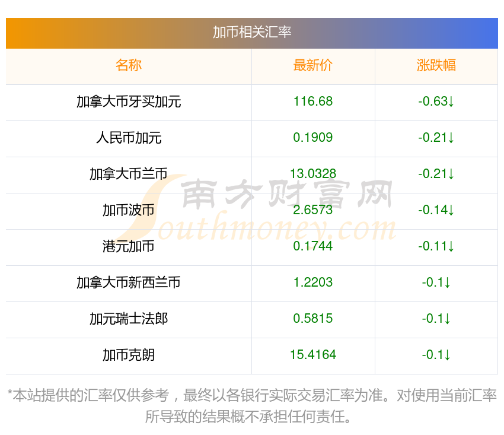Click the 加币相关汇率 table title
Viewport: 504px width, 435px height.
[x=252, y=32]
